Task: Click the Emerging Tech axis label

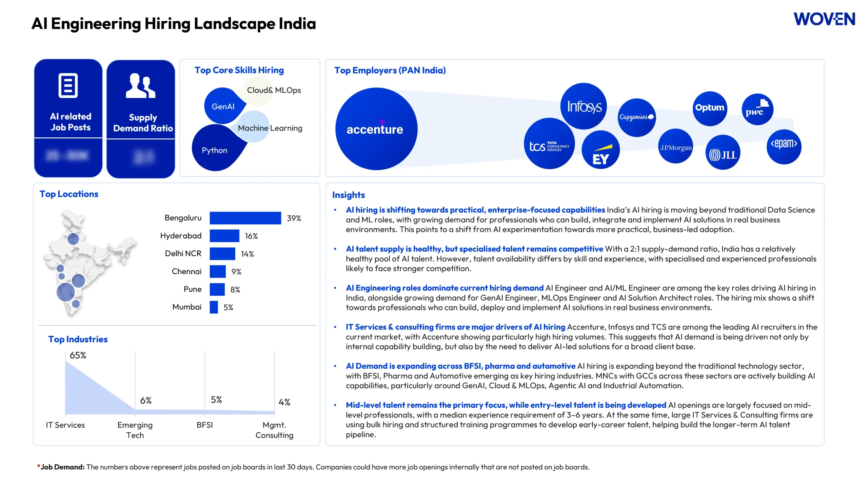Action: point(135,430)
